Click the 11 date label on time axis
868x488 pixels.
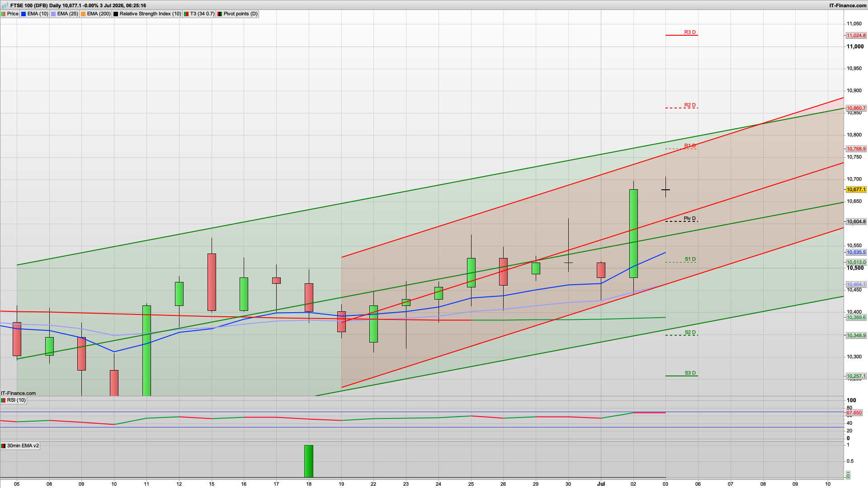pyautogui.click(x=146, y=484)
